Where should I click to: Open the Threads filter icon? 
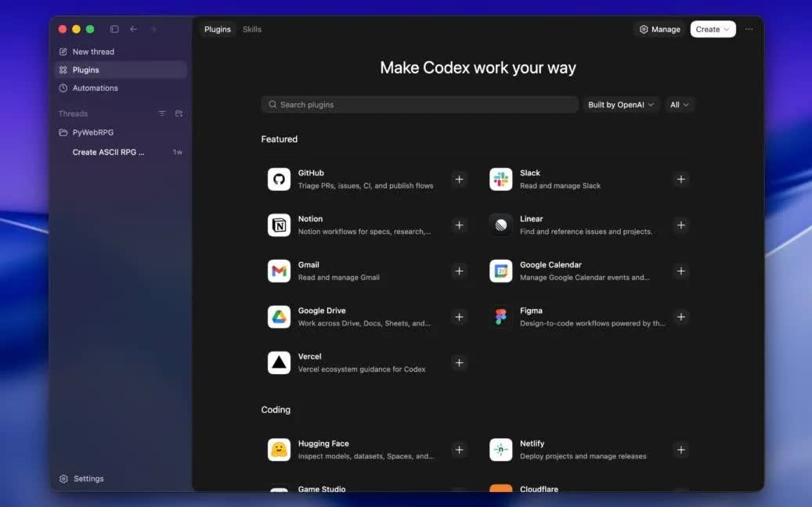pyautogui.click(x=161, y=113)
